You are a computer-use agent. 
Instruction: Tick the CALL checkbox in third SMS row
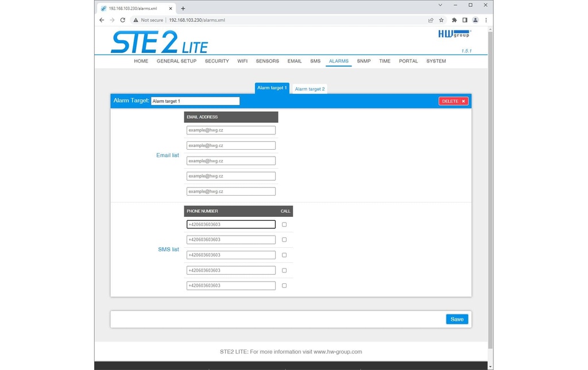[284, 255]
